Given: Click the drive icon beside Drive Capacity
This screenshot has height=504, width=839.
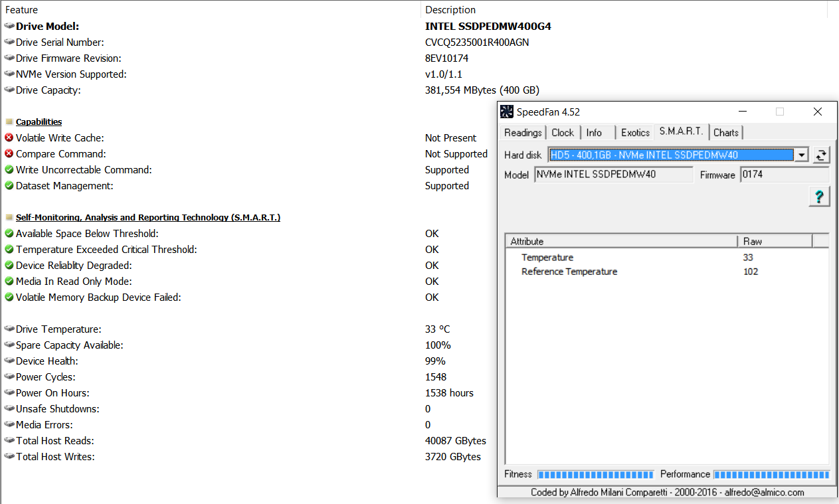Looking at the screenshot, I should [9, 90].
